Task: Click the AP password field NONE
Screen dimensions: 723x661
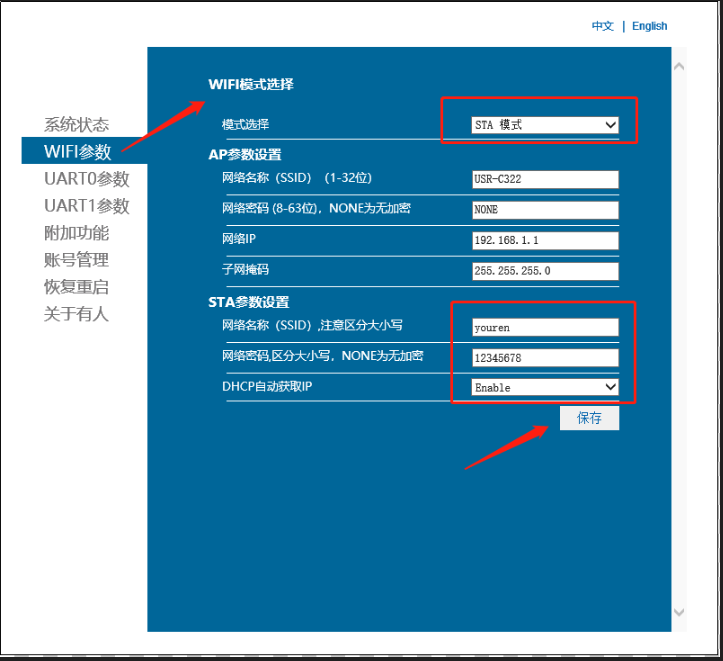Action: tap(545, 210)
